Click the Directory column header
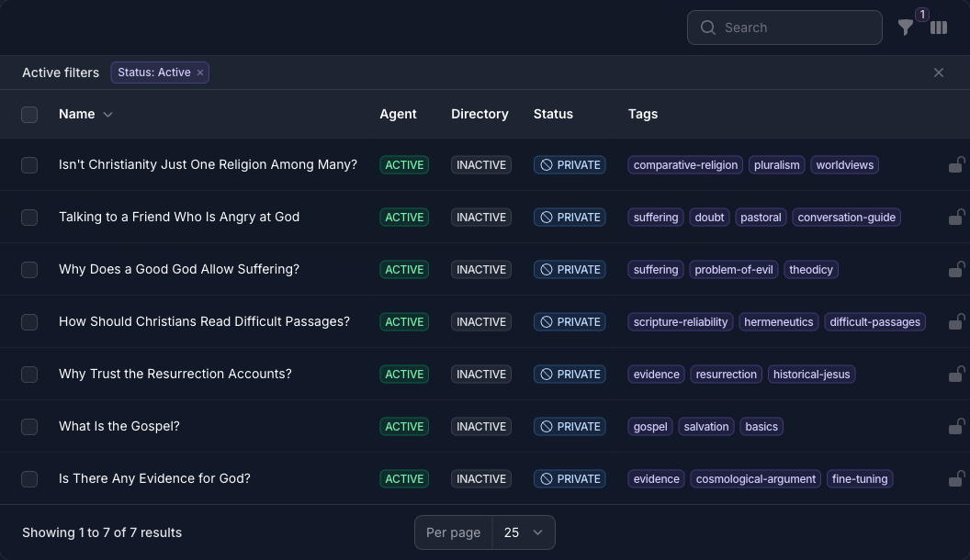The height and width of the screenshot is (560, 970). coord(479,114)
